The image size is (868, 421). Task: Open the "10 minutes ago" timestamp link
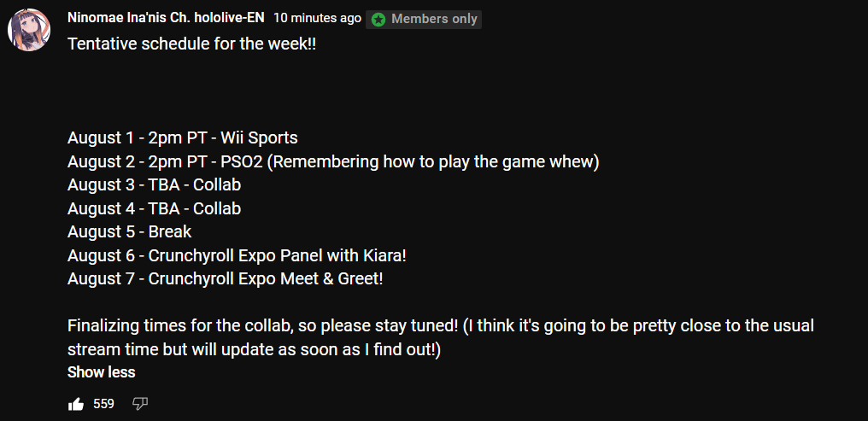coord(317,18)
